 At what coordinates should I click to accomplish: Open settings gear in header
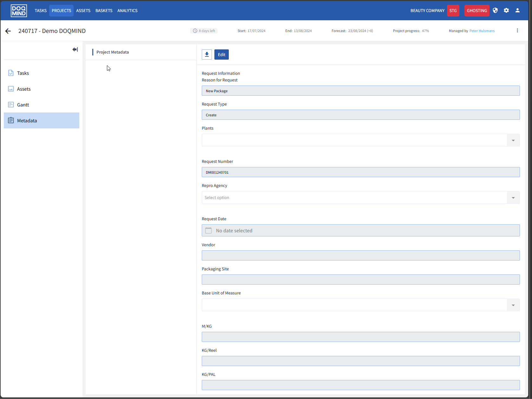click(x=506, y=10)
